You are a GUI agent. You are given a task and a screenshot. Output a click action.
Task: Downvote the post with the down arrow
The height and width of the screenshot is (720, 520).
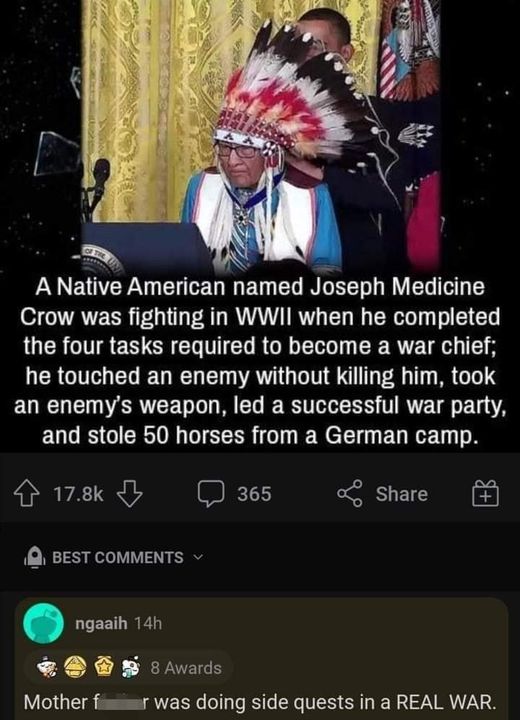tap(130, 494)
